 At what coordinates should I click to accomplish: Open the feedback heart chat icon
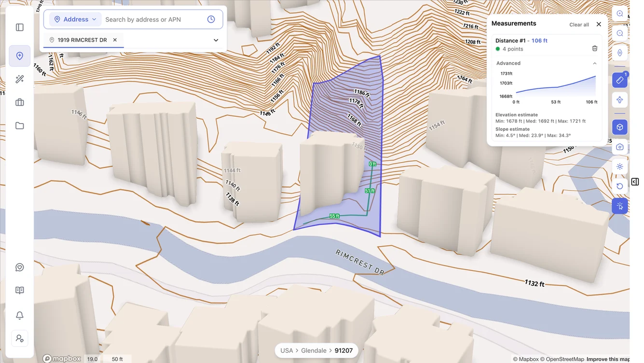[20, 267]
